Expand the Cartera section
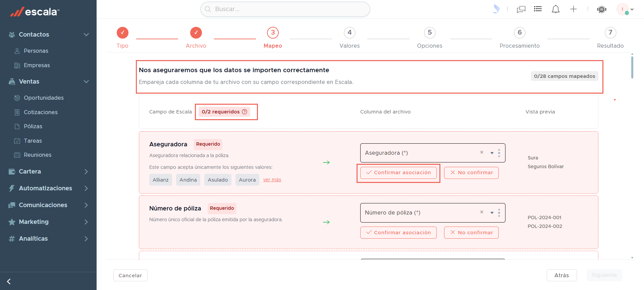This screenshot has height=290, width=644. 86,172
